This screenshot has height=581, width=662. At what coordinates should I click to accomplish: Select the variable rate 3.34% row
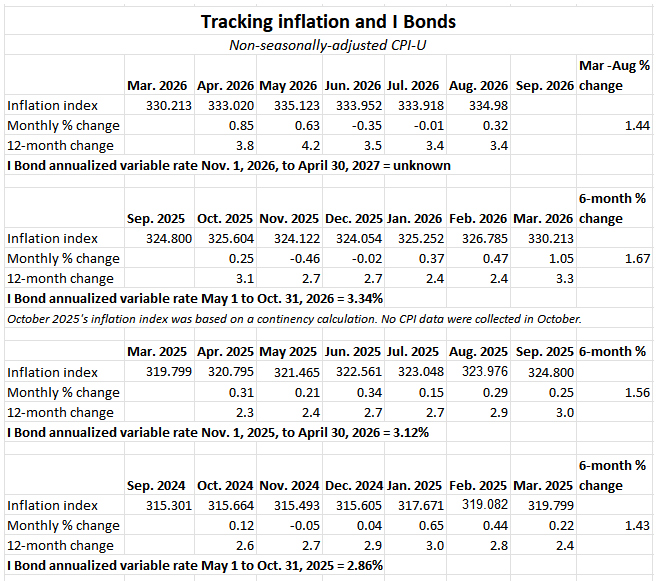195,299
